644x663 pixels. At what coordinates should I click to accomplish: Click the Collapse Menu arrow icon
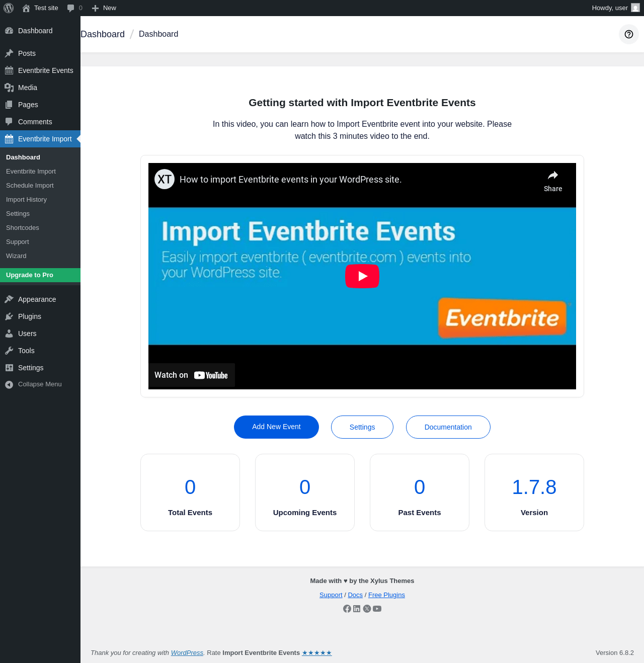click(9, 384)
